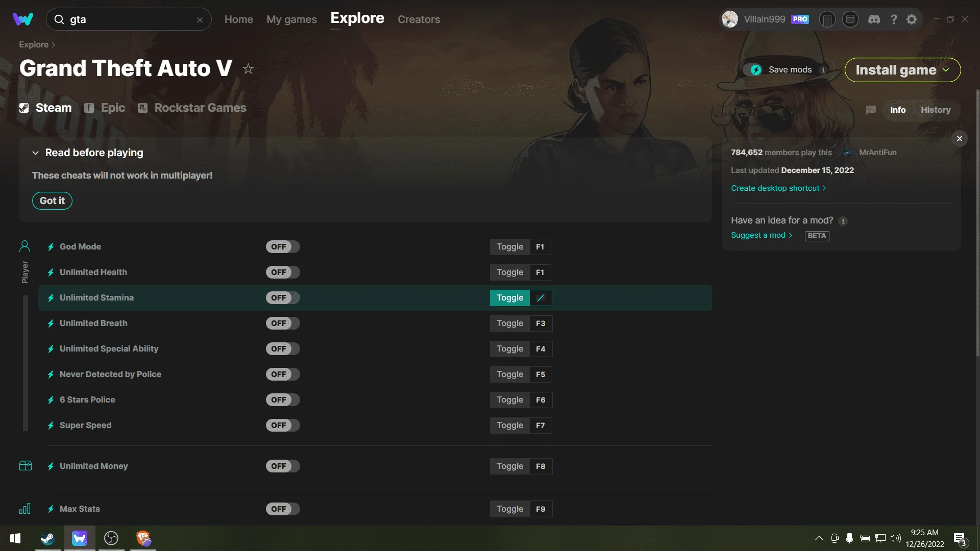Image resolution: width=980 pixels, height=551 pixels.
Task: Go to My games tab
Action: (291, 19)
